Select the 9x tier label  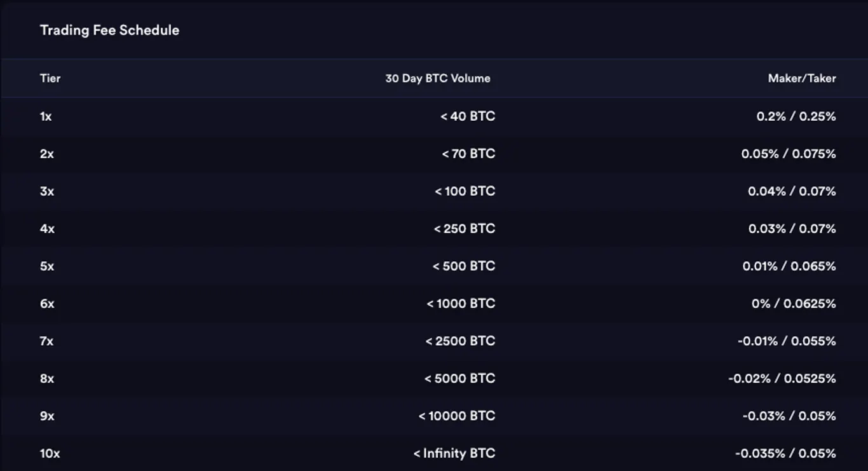[x=47, y=416]
